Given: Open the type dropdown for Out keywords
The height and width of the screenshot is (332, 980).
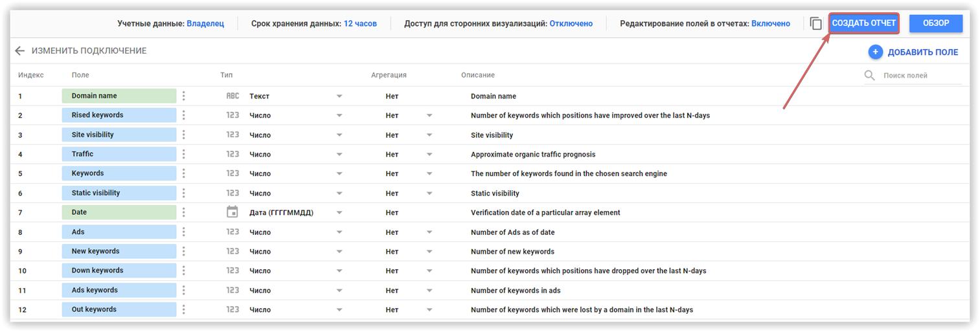Looking at the screenshot, I should pyautogui.click(x=339, y=310).
